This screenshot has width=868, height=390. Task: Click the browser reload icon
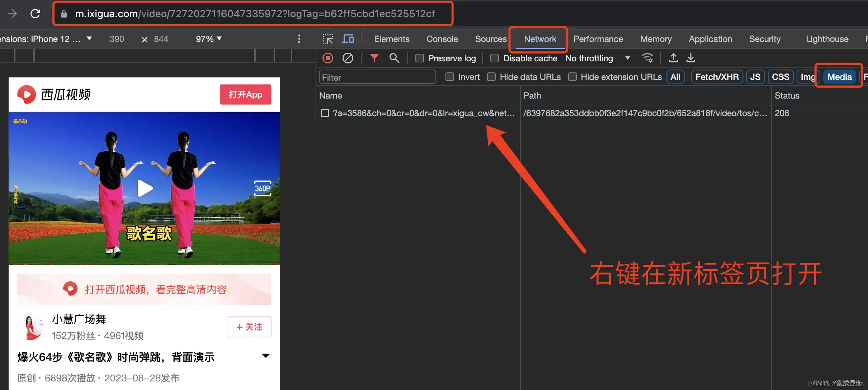[35, 14]
